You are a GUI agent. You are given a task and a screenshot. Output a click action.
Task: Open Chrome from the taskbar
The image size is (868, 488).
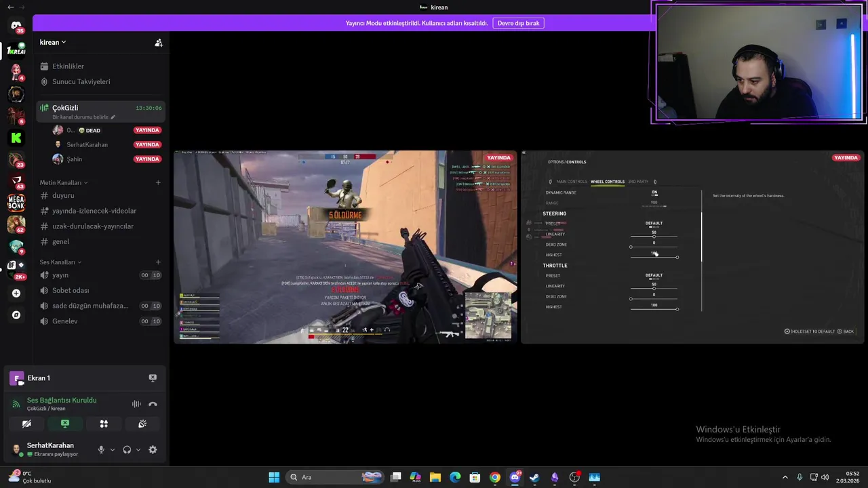(x=495, y=477)
